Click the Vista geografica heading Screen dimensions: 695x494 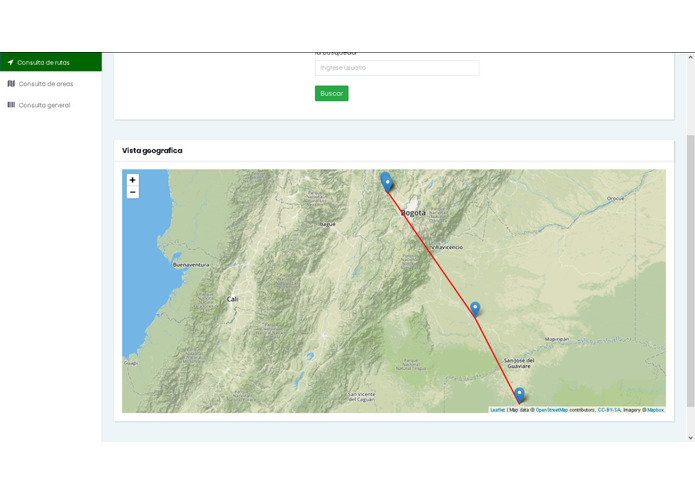pyautogui.click(x=152, y=151)
